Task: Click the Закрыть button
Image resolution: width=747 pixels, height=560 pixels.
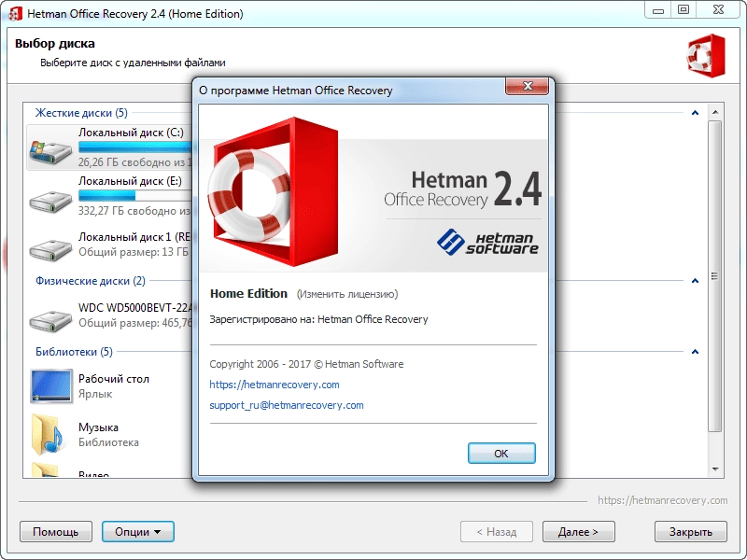Action: (691, 531)
